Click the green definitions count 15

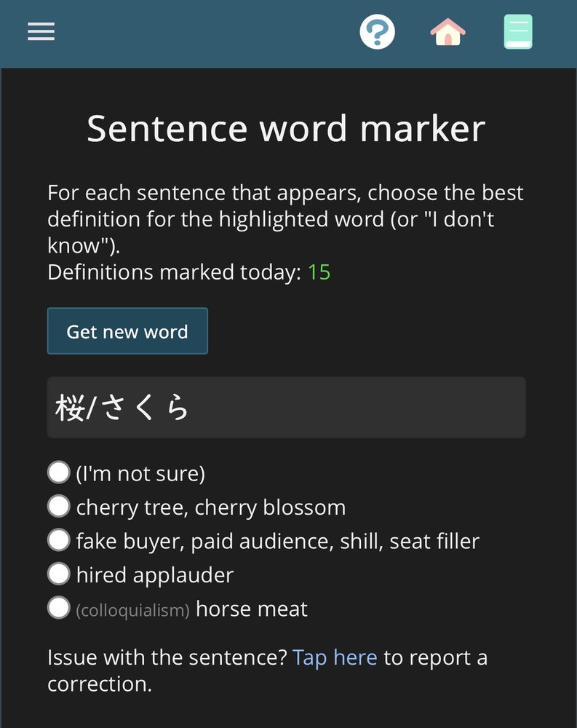click(x=319, y=272)
